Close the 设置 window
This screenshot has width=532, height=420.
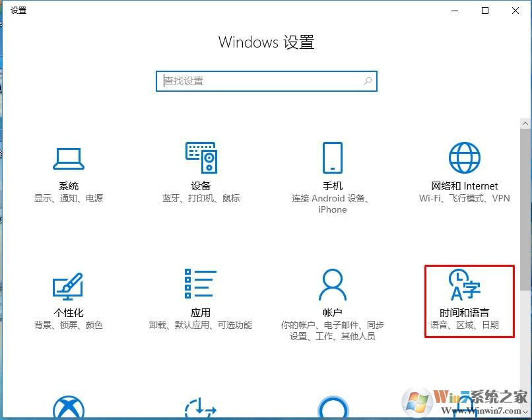pyautogui.click(x=515, y=11)
